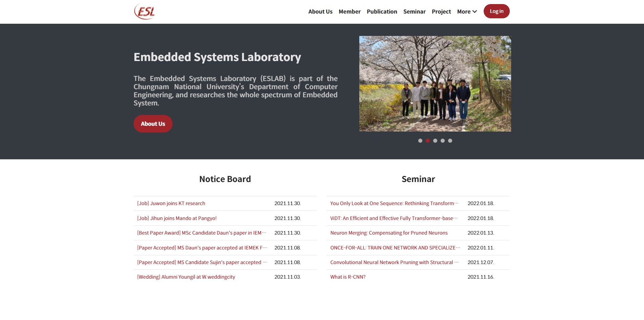Select the first carousel slide dot
The image size is (644, 320).
[420, 141]
